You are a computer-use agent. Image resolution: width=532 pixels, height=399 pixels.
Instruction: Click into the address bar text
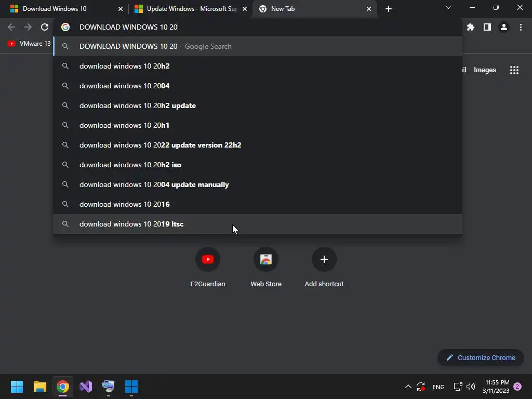point(128,27)
